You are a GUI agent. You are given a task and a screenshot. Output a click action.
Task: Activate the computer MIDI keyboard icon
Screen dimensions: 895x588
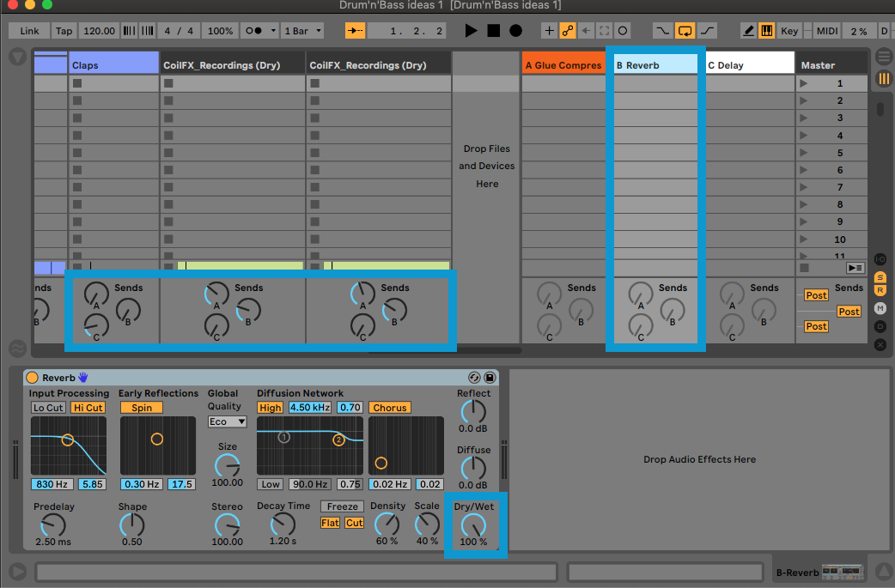point(767,30)
